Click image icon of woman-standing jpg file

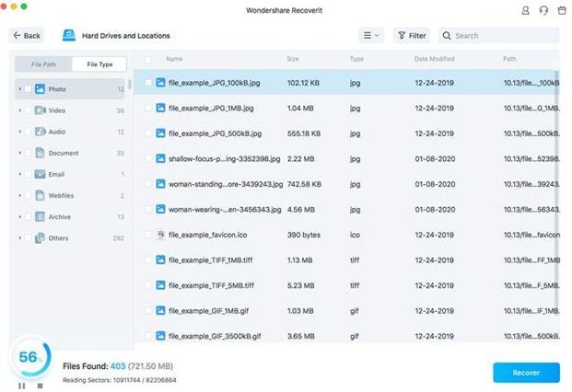click(x=160, y=184)
